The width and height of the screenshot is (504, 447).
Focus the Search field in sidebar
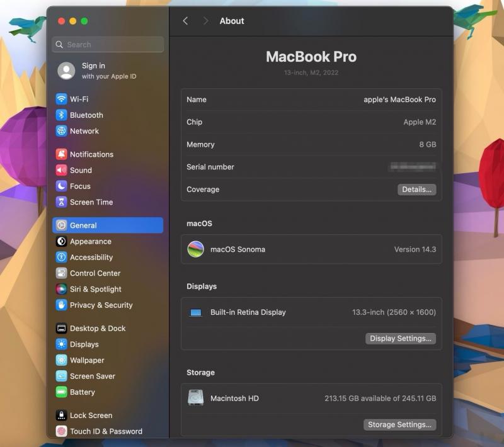pos(108,45)
